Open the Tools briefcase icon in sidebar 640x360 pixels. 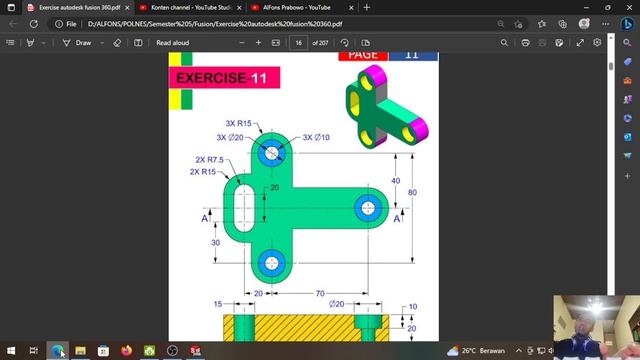628,80
